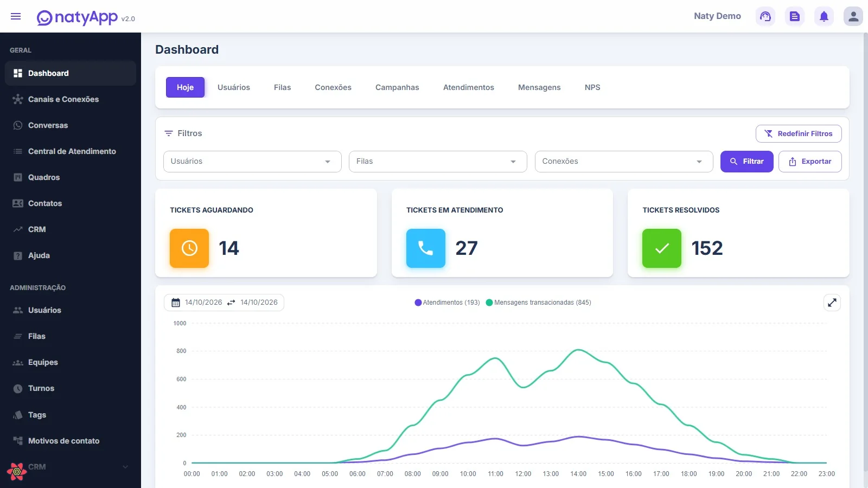The width and height of the screenshot is (868, 488).
Task: Open the Filas filter dropdown
Action: coord(438,162)
